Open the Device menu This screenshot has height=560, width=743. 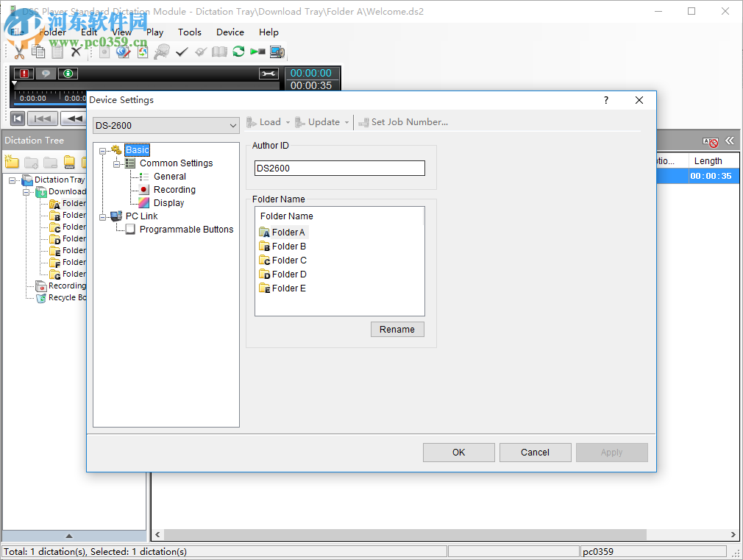click(230, 32)
